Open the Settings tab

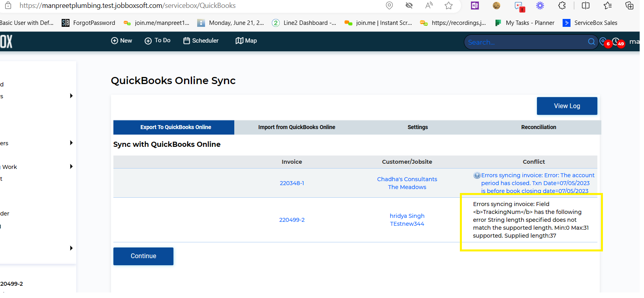[x=418, y=127]
